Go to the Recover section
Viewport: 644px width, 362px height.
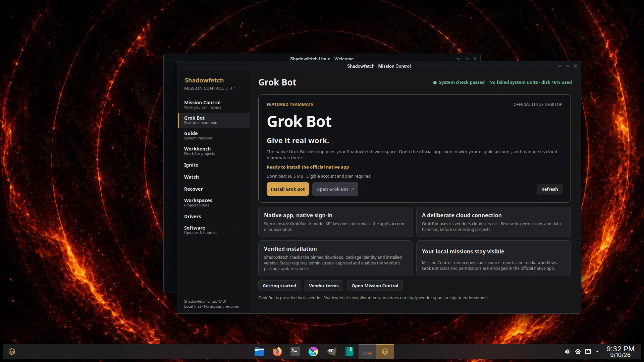pyautogui.click(x=214, y=189)
